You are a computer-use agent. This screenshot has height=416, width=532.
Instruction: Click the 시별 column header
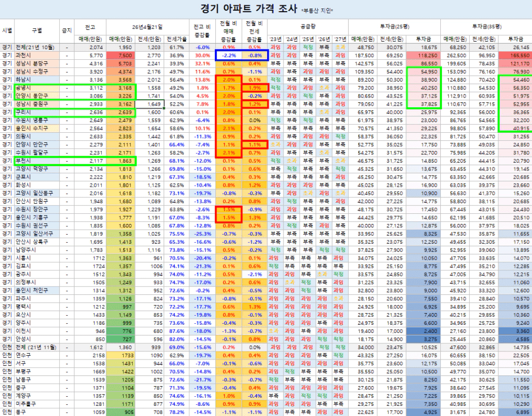click(x=7, y=30)
